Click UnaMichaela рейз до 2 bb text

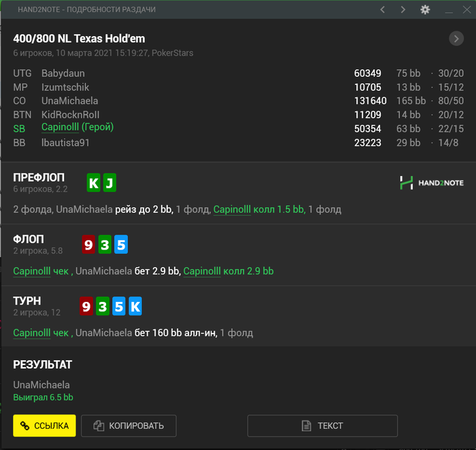114,209
